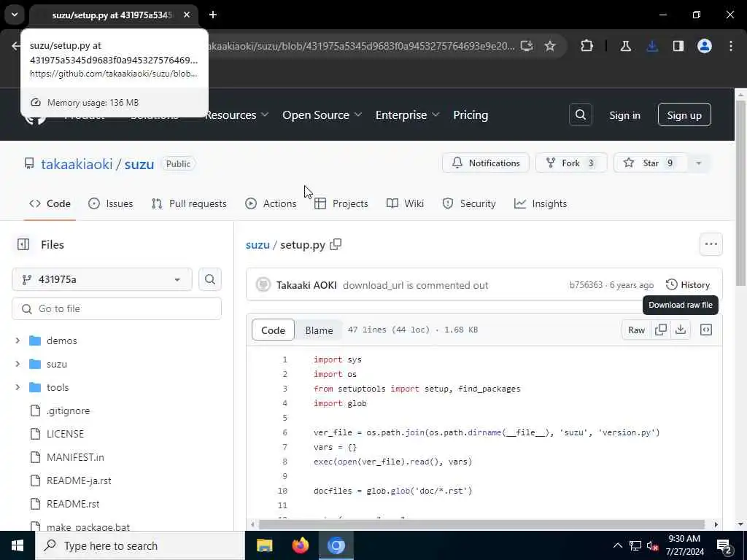747x560 pixels.
Task: Click the install app icon in address bar
Action: tap(527, 46)
